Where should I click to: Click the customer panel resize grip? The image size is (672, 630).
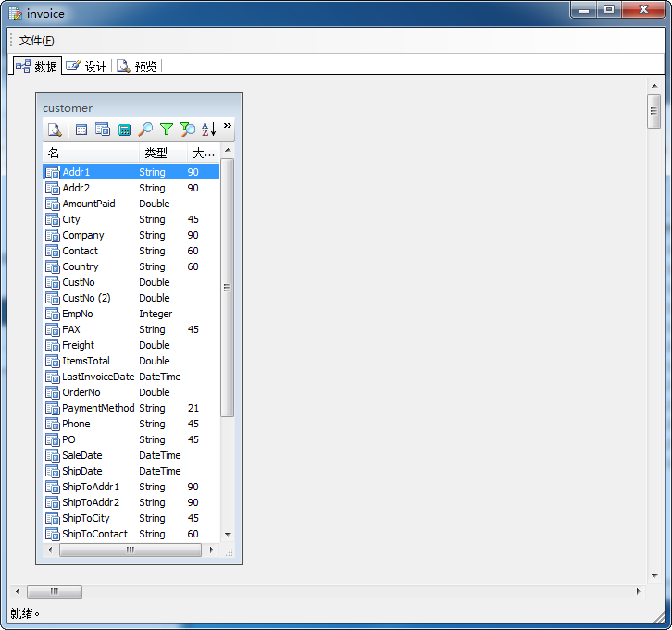coord(230,552)
